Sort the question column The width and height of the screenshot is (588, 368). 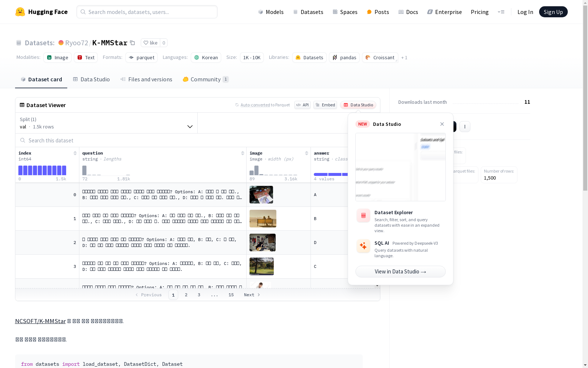click(x=243, y=153)
